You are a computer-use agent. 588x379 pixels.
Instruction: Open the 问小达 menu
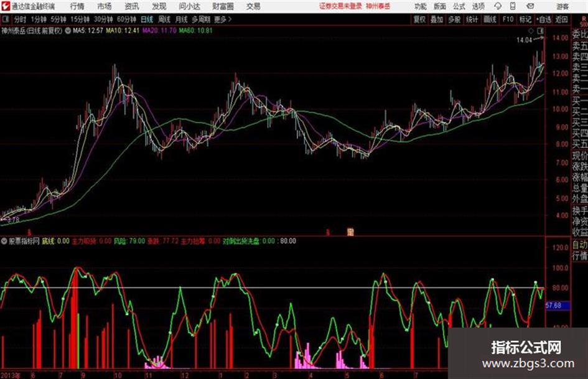(x=189, y=6)
